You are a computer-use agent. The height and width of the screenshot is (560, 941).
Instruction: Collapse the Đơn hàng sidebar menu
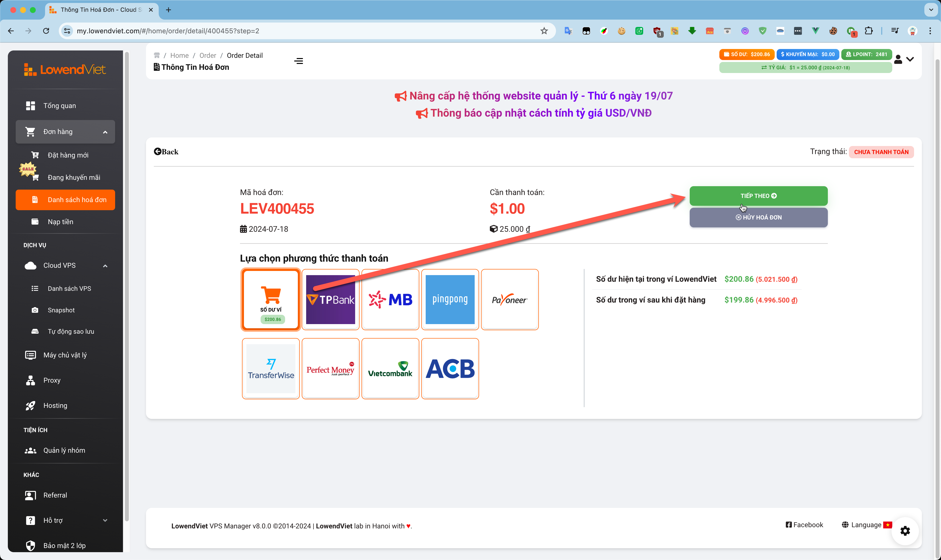tap(105, 132)
